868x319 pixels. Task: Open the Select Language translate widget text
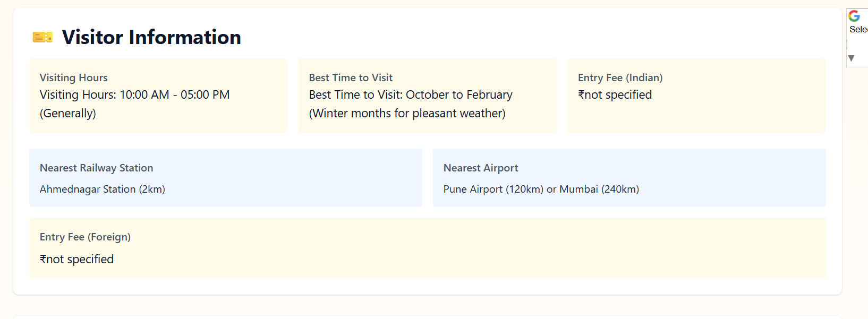tap(858, 30)
